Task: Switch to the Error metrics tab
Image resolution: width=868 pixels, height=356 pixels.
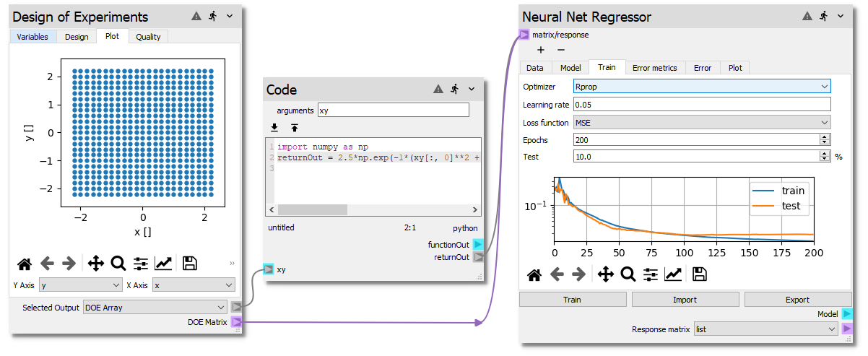Action: coord(654,68)
